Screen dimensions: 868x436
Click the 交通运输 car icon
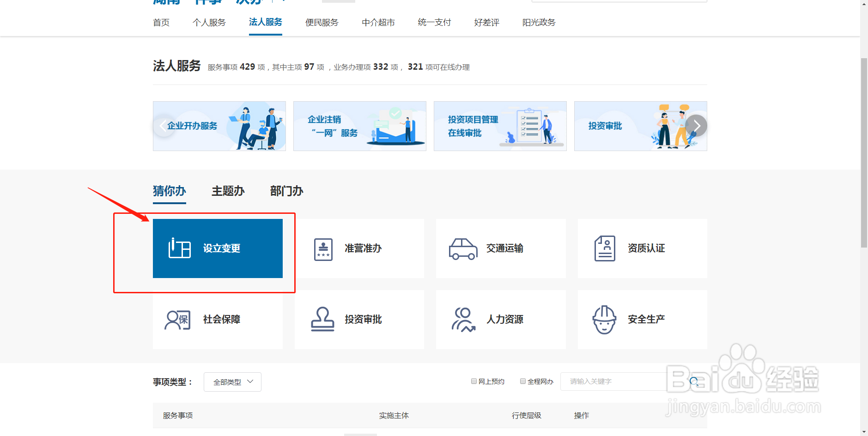click(464, 248)
